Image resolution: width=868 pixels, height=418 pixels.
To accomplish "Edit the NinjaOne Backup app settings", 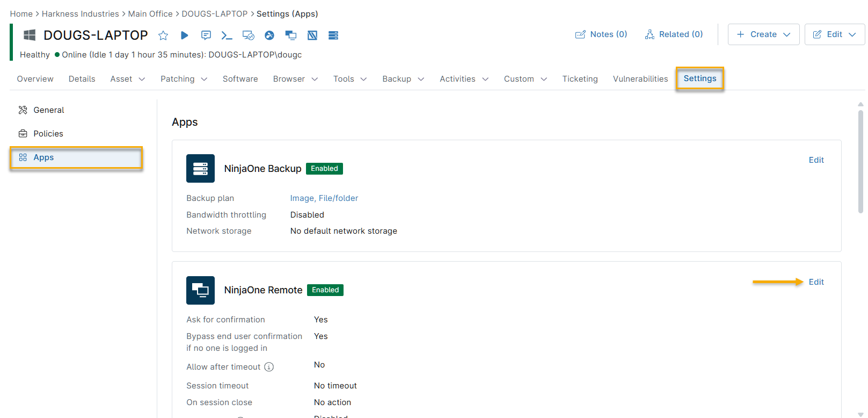I will [816, 160].
